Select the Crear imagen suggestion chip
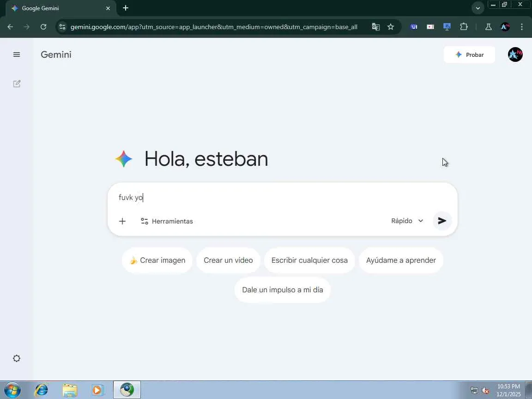Viewport: 532px width, 399px height. pyautogui.click(x=157, y=260)
